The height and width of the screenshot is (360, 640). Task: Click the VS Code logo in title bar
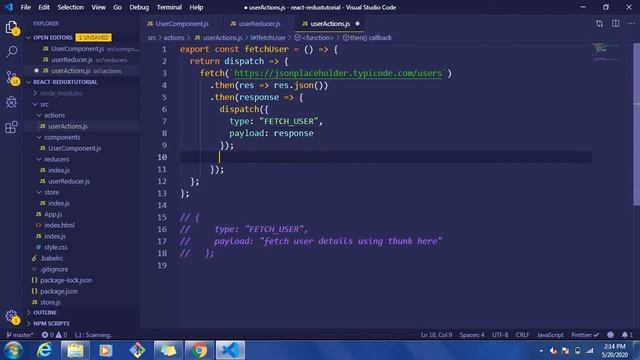9,7
